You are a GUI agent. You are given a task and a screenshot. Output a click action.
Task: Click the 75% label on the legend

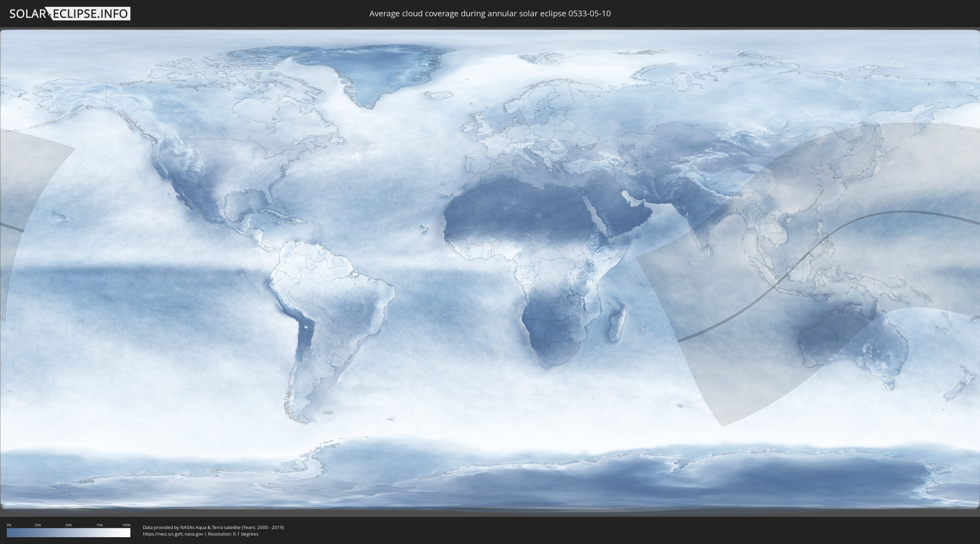click(x=99, y=525)
